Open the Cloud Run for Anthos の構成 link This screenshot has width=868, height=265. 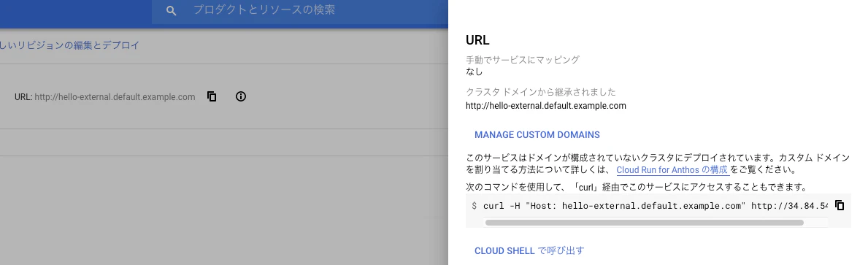[x=672, y=170]
